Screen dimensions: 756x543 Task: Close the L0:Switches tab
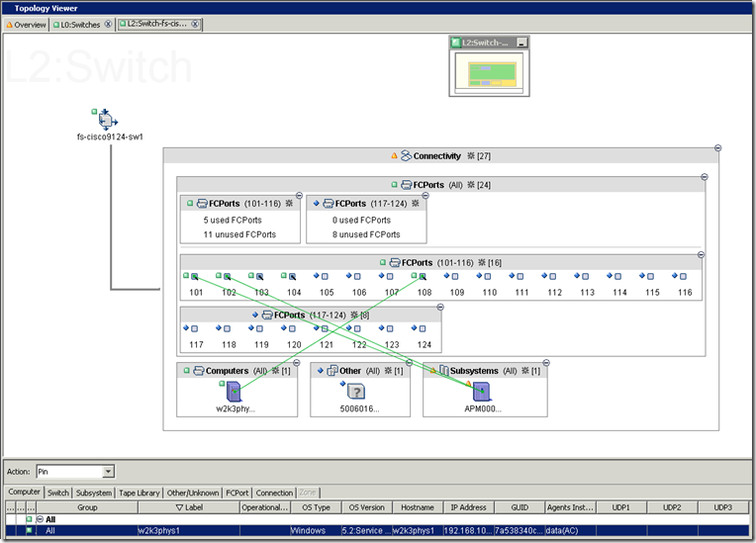click(108, 24)
